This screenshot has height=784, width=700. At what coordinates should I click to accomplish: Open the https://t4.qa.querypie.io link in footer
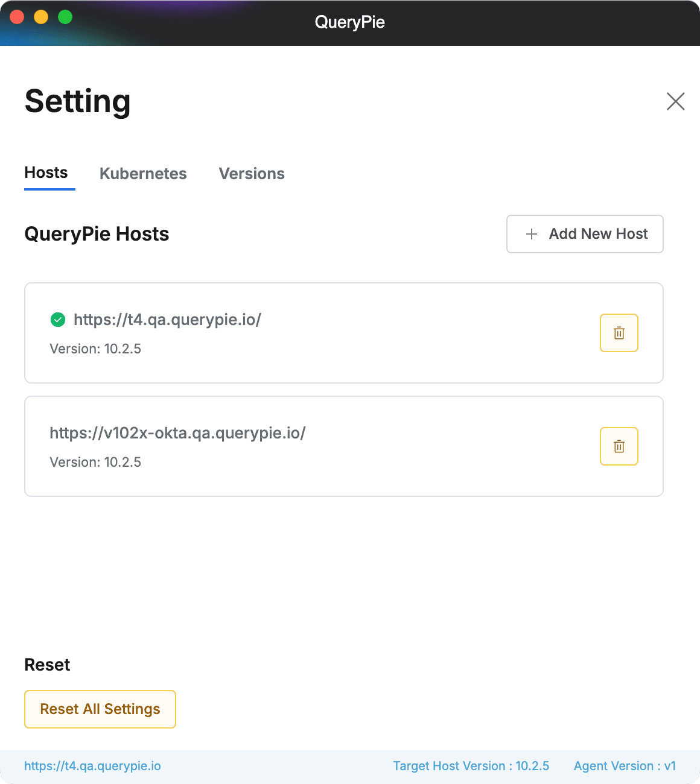pyautogui.click(x=92, y=766)
